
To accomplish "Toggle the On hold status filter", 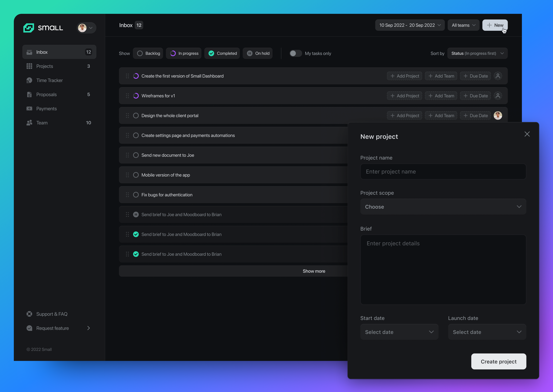I will point(257,53).
